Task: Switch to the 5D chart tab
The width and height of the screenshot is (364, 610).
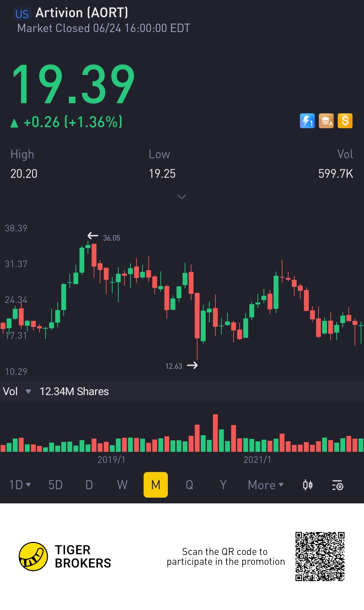Action: (56, 485)
